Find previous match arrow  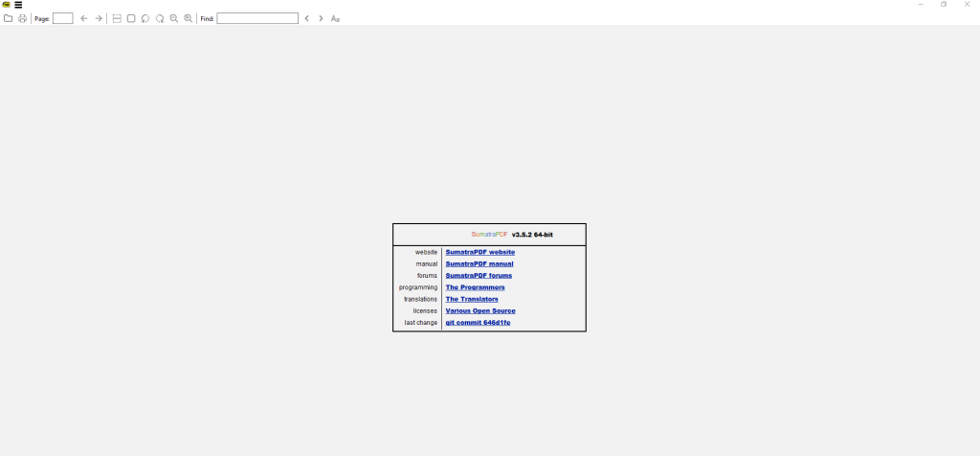coord(307,19)
